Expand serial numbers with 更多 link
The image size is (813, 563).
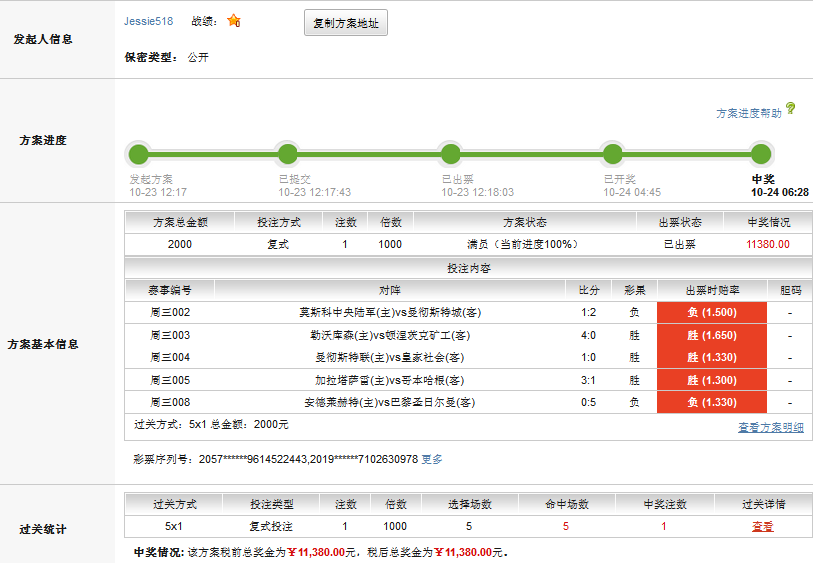point(432,459)
